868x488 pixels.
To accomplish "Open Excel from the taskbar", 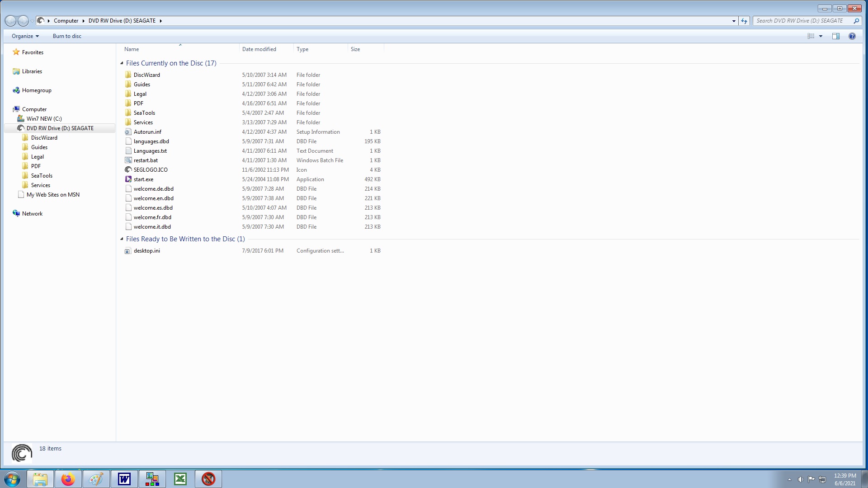I will (180, 479).
